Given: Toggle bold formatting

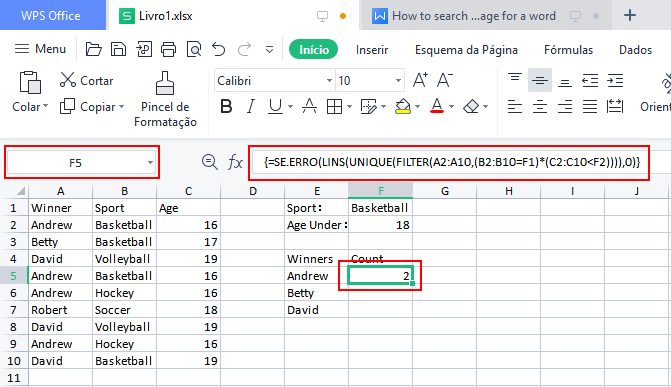Looking at the screenshot, I should (x=226, y=106).
